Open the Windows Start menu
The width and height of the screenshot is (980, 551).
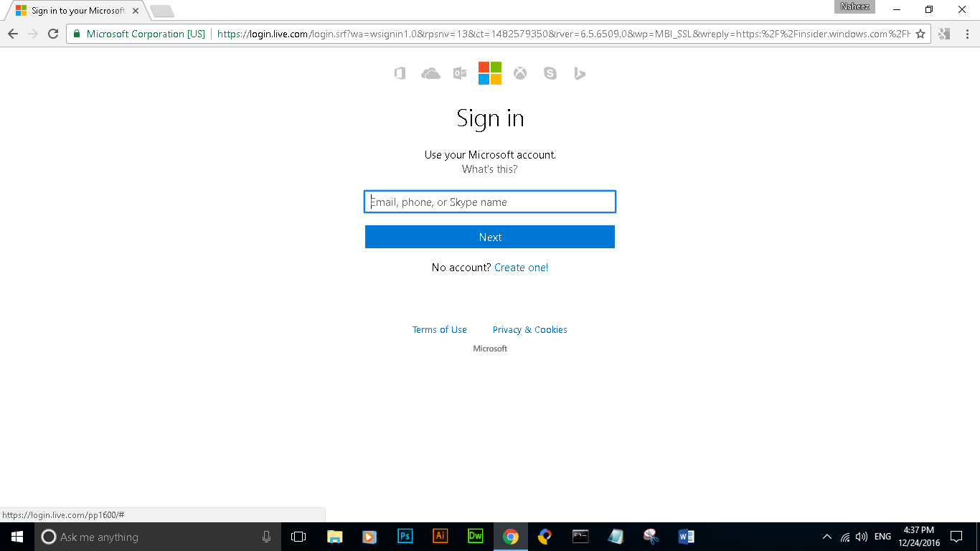17,537
